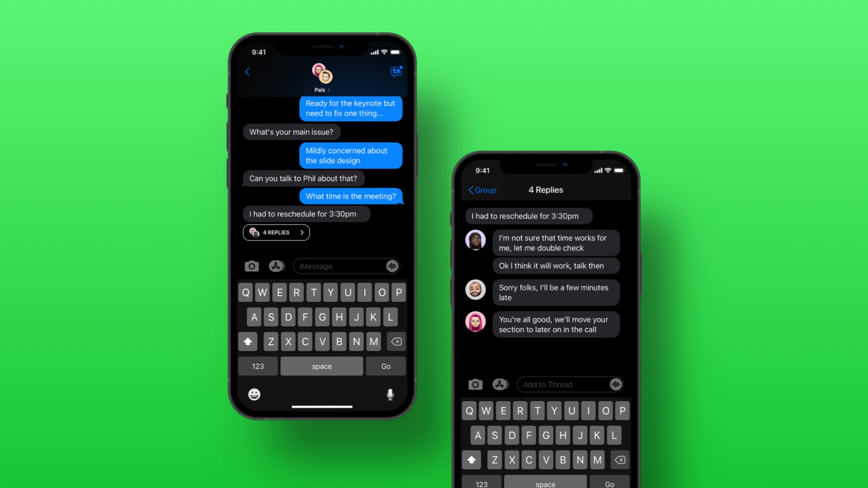
Task: Toggle the dictation mic on keyboard
Action: coord(391,393)
